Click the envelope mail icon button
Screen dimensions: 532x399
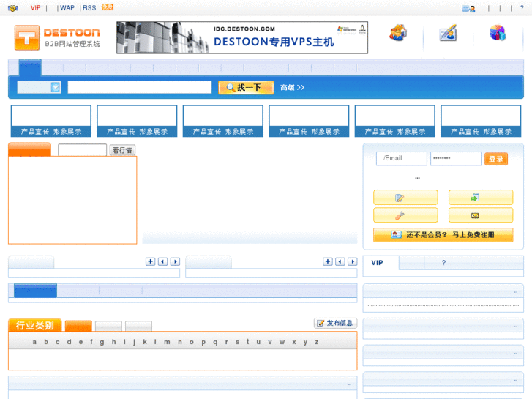click(481, 215)
